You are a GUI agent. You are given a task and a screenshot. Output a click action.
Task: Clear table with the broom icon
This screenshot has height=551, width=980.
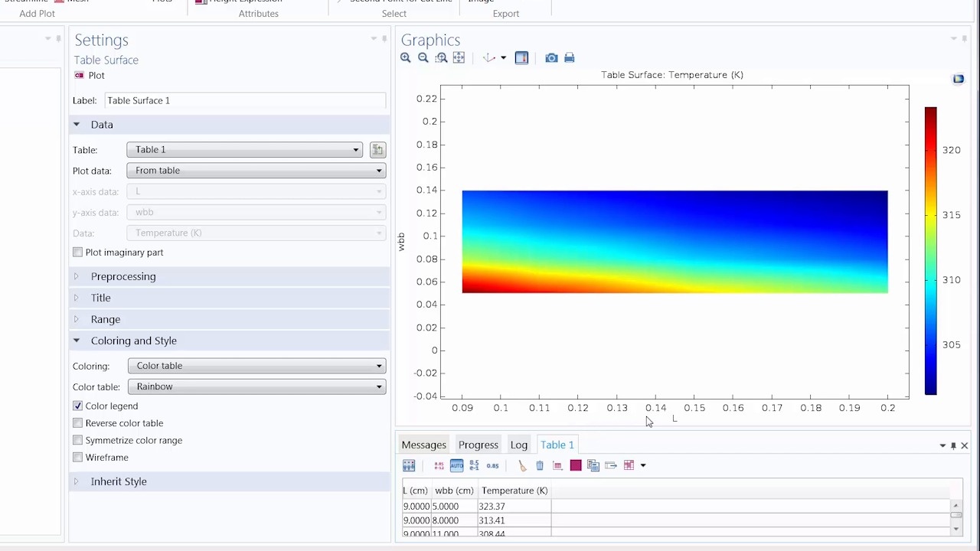pyautogui.click(x=522, y=465)
